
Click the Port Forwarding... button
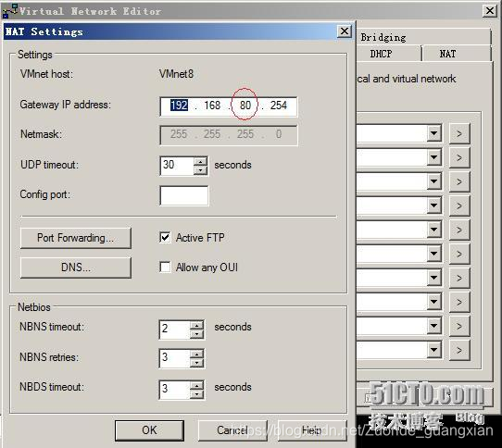tap(76, 238)
